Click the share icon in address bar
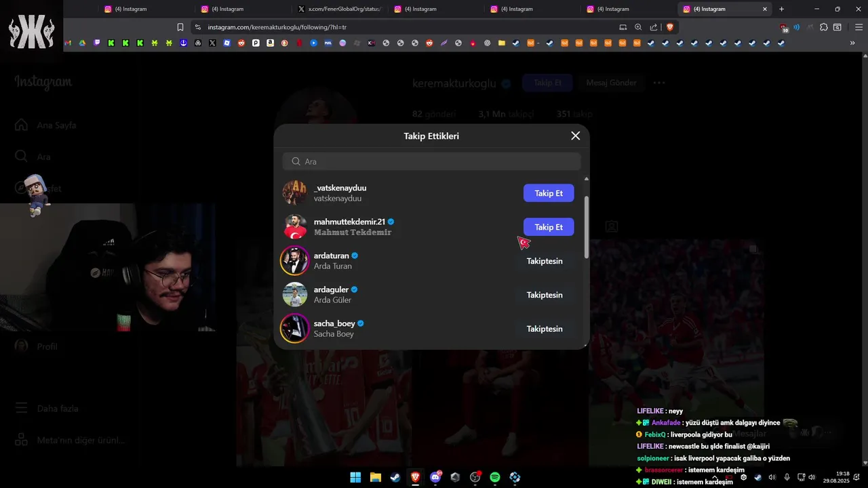 [x=654, y=27]
